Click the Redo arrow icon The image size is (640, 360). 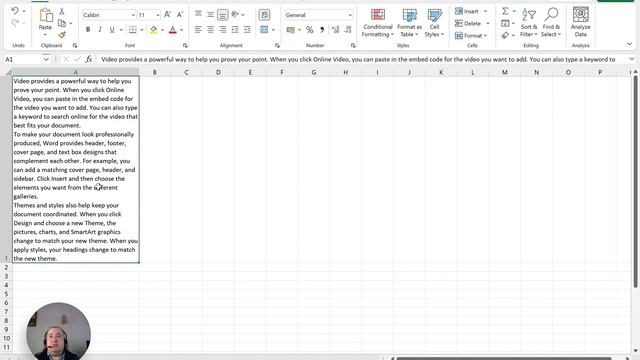pos(15,23)
